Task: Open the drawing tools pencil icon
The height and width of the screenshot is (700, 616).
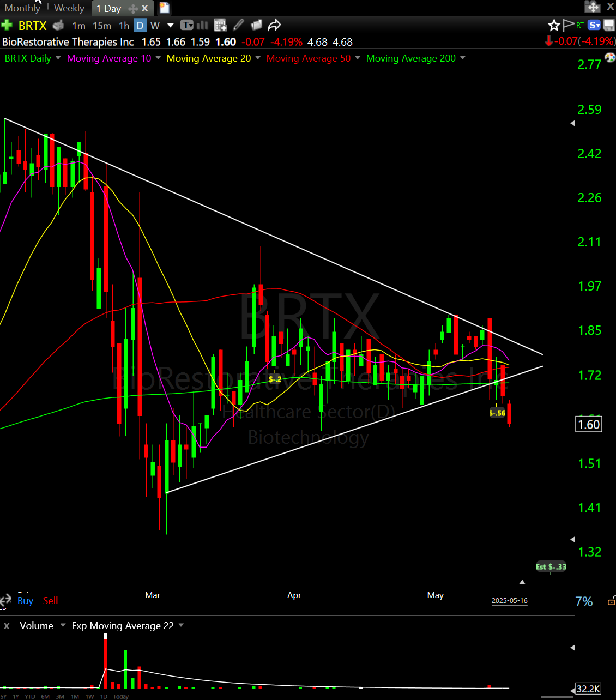Action: click(x=238, y=25)
